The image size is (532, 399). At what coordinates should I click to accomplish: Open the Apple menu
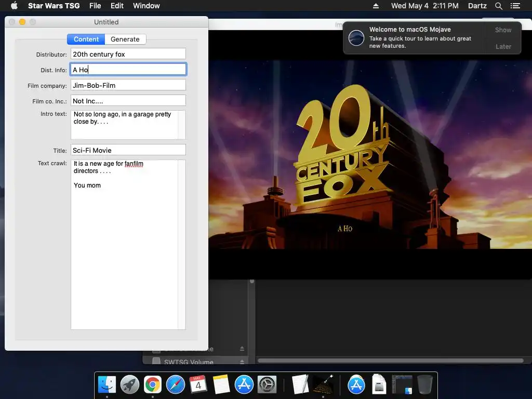click(14, 6)
